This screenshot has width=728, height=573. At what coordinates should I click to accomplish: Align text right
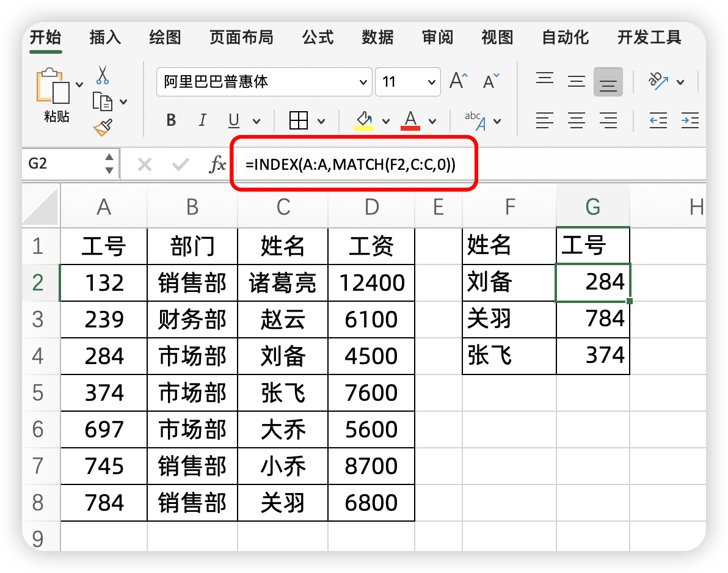tap(608, 121)
